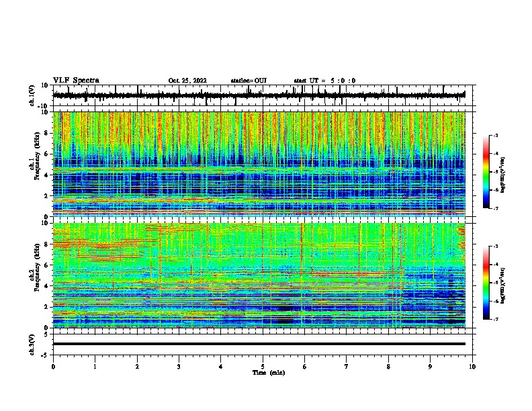The image size is (532, 411).
Task: Click time axis tick label '5'
Action: tap(263, 367)
